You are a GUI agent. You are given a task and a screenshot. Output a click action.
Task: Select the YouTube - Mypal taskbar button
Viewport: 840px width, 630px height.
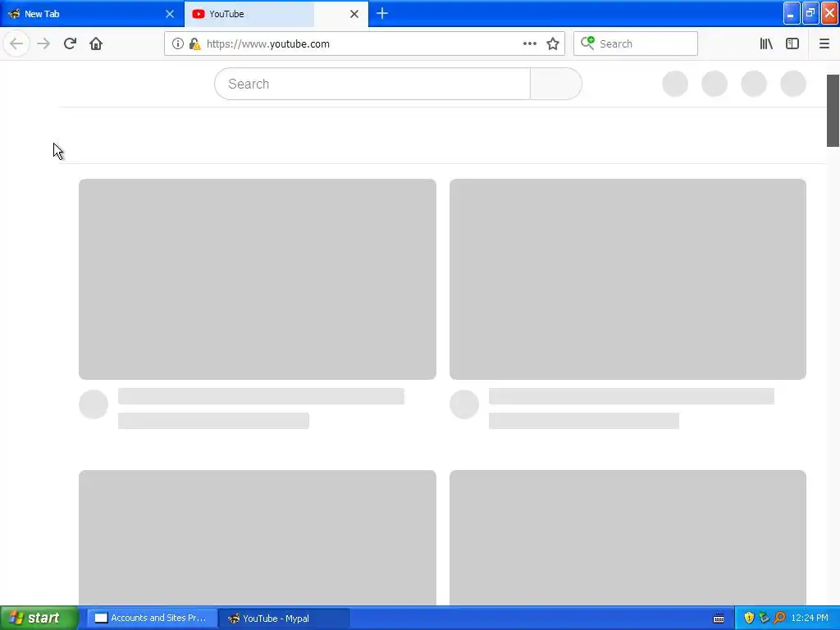point(285,618)
